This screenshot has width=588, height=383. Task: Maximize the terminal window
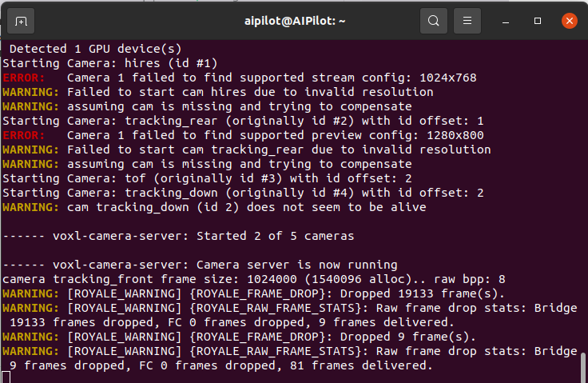click(538, 21)
